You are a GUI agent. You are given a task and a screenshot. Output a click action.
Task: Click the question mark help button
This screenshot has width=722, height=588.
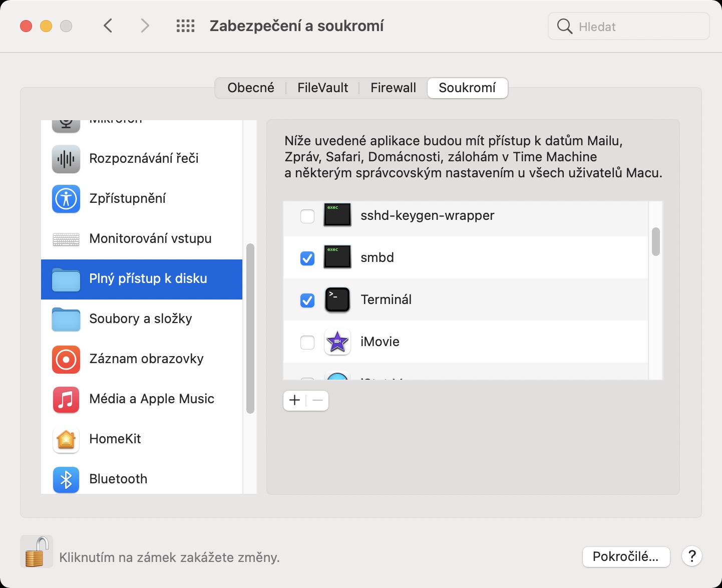coord(692,556)
